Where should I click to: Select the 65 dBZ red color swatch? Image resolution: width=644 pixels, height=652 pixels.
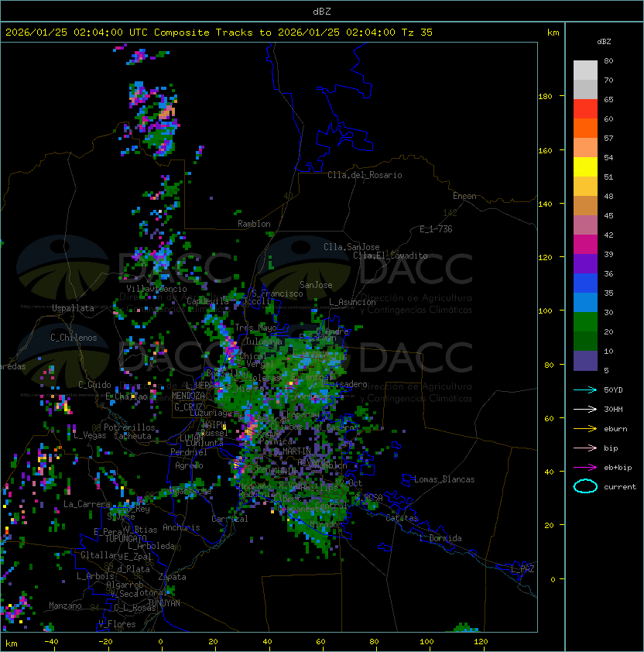tap(585, 108)
